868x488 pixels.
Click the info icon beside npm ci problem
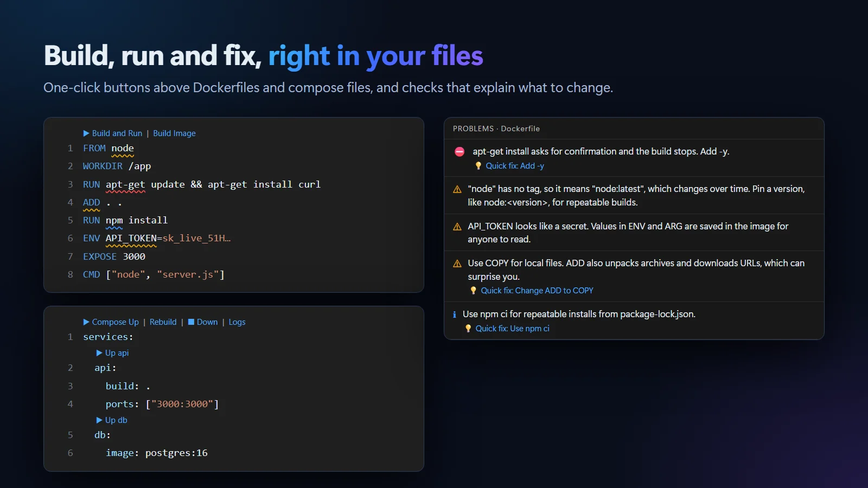point(455,314)
